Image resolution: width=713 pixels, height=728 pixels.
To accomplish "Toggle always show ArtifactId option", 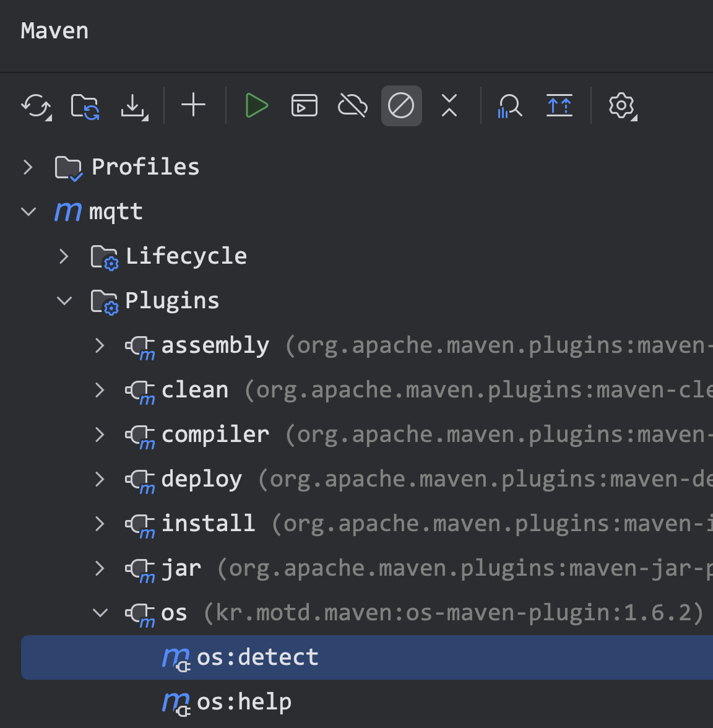I will point(560,105).
